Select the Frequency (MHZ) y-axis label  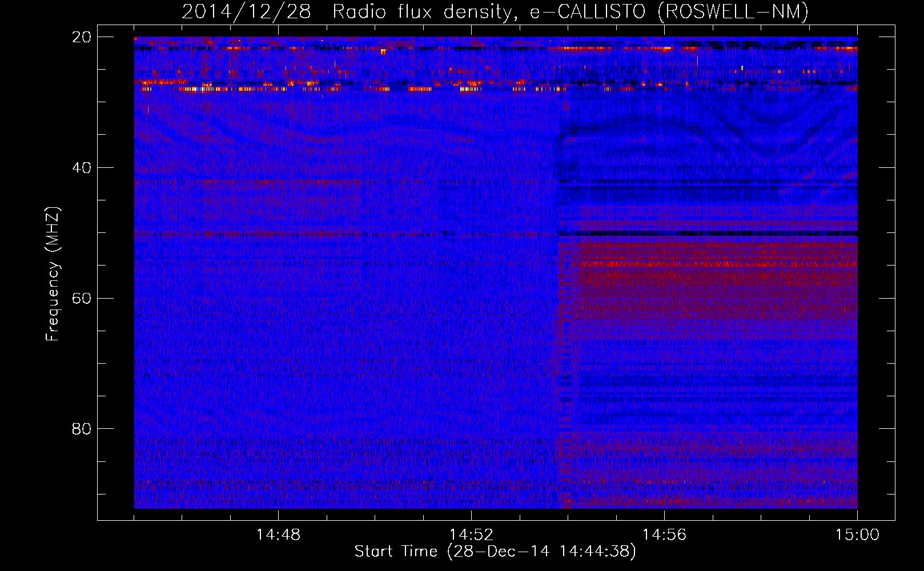(x=53, y=274)
